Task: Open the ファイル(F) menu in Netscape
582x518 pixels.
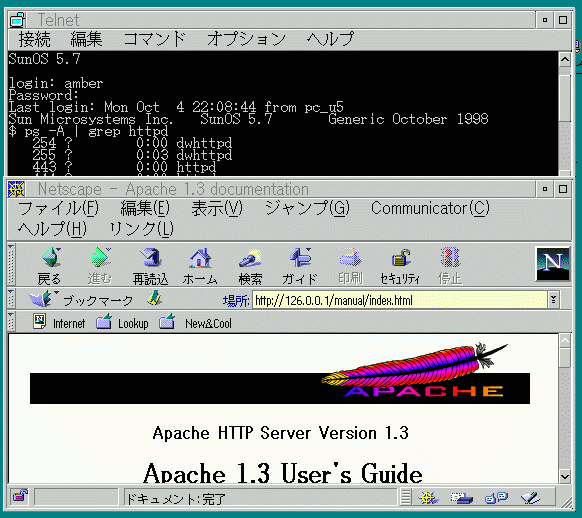Action: (x=58, y=208)
